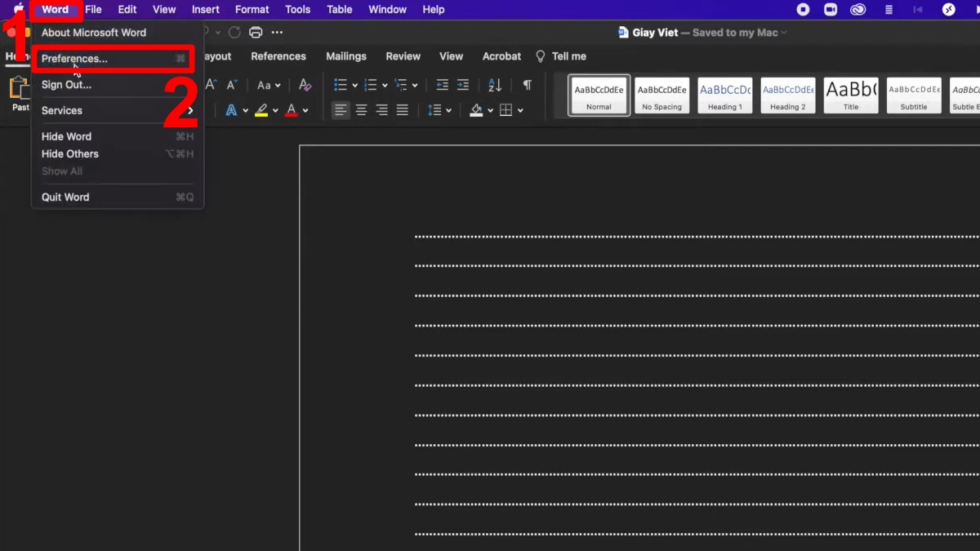Click the Tell me search field
Viewport: 980px width, 551px height.
pos(568,56)
